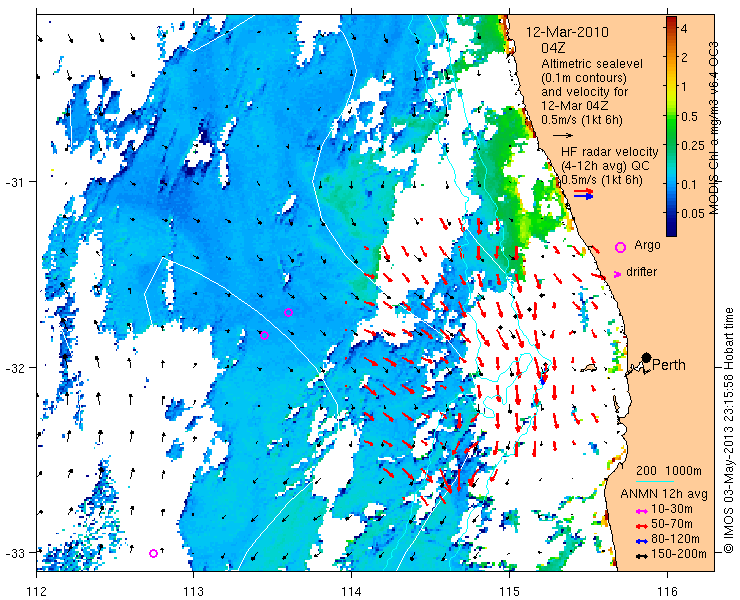The height and width of the screenshot is (600, 740).
Task: Click the '12-Mar-2010' date text
Action: (x=567, y=32)
